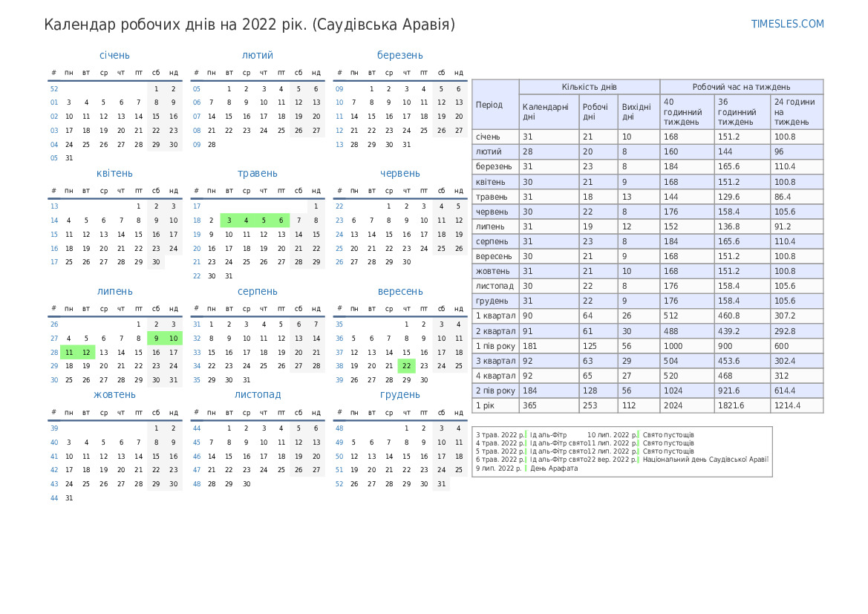
Task: Click the серпень month title above calendar
Action: [257, 291]
